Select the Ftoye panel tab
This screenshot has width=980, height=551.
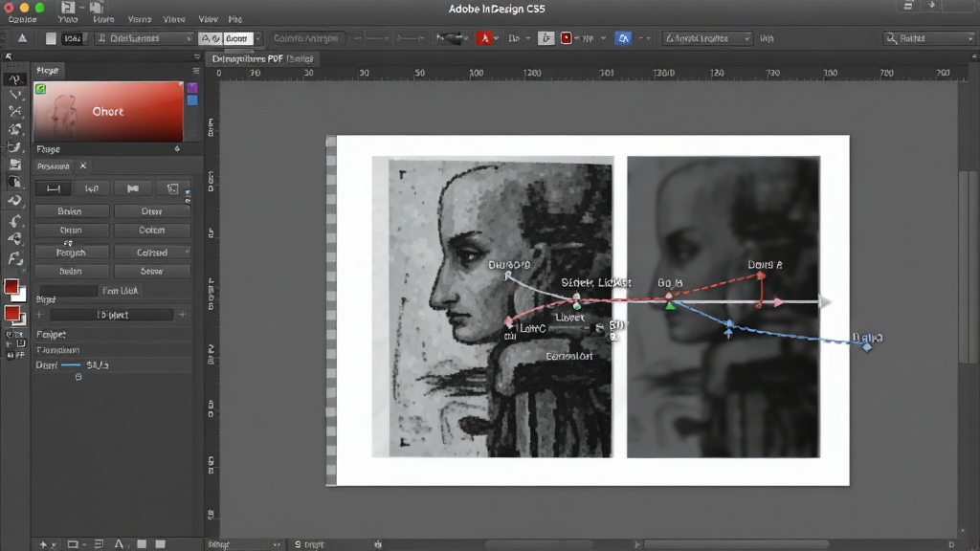[48, 71]
